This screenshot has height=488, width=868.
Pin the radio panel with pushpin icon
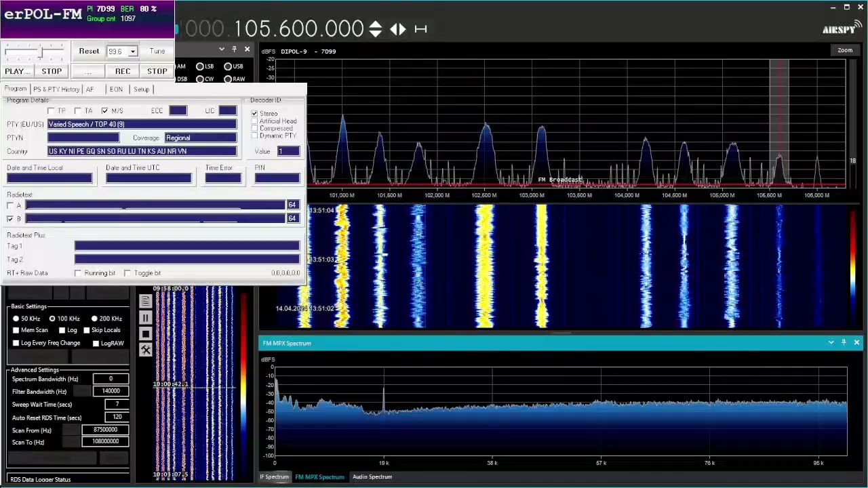[234, 49]
